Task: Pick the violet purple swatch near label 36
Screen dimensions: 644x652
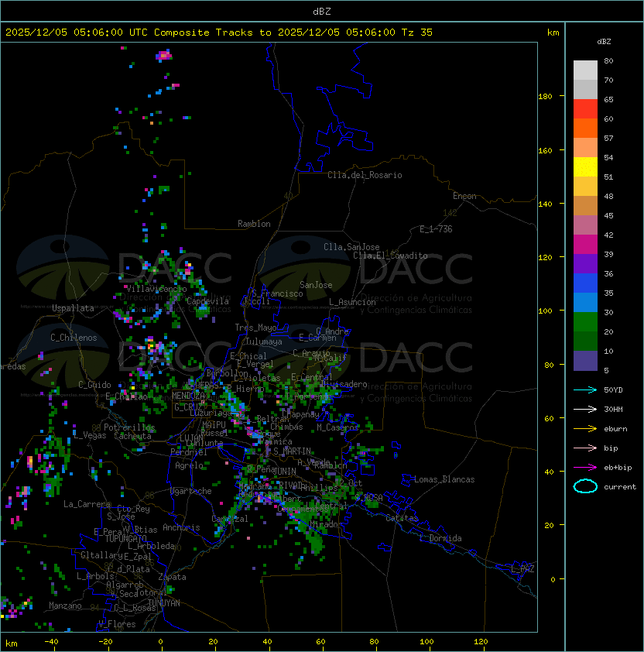Action: click(x=585, y=264)
